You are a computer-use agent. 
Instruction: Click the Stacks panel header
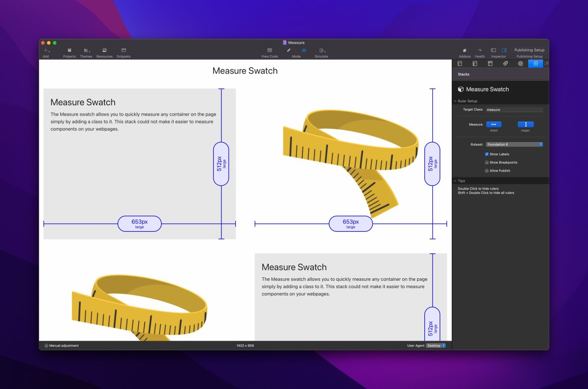[x=500, y=74]
